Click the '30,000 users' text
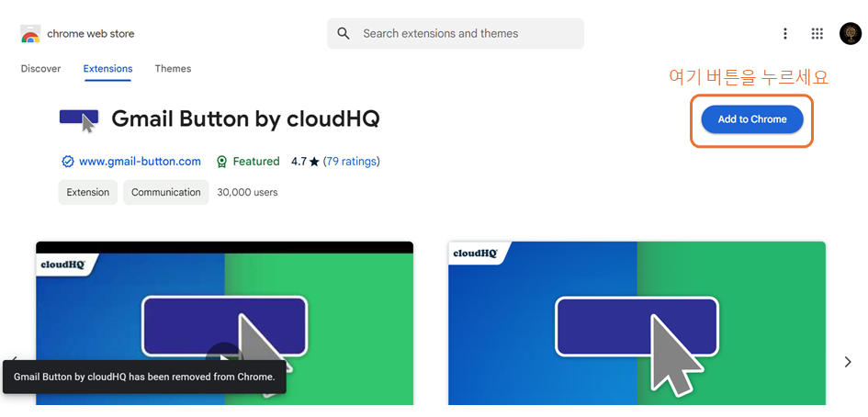Image resolution: width=868 pixels, height=417 pixels. pyautogui.click(x=247, y=193)
